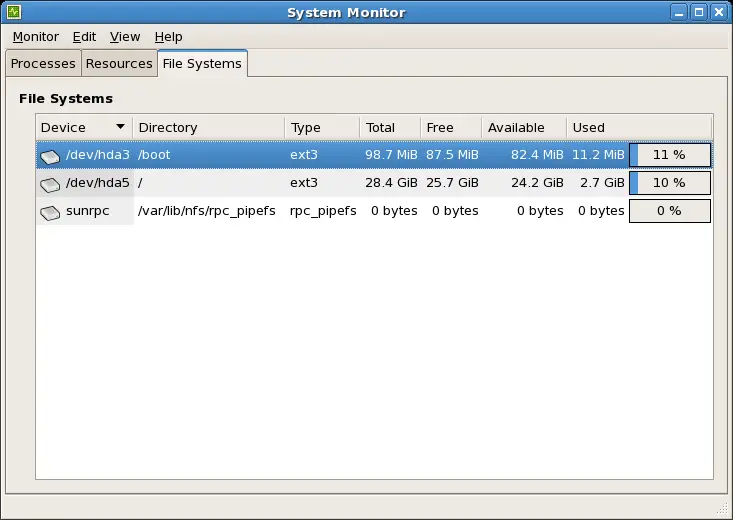
Task: Select the File Systems tab
Action: (x=202, y=63)
